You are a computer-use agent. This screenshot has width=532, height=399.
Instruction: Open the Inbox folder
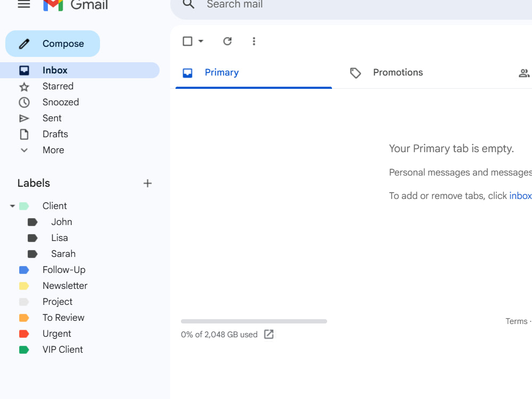80,70
